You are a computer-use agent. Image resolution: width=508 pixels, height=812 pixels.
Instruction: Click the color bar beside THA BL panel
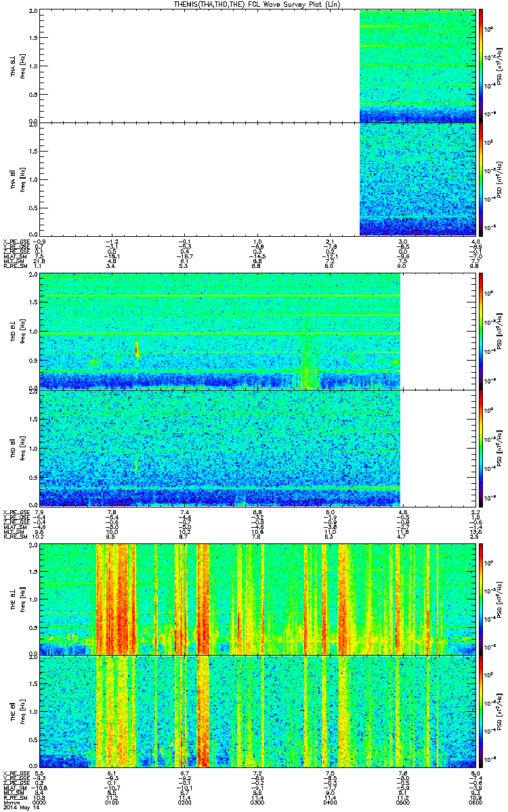tap(482, 66)
